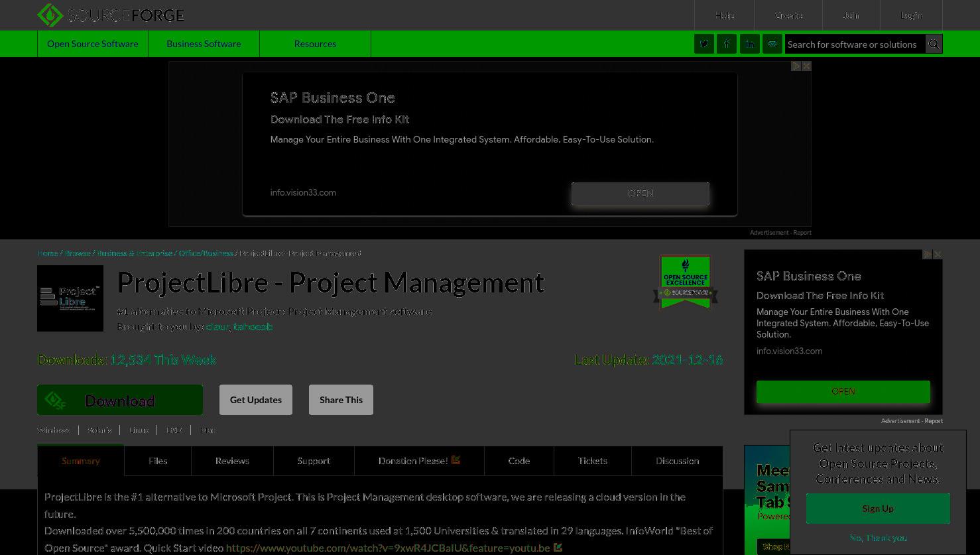Click the sidebar ad AdChoices icon
Screen dimensions: 980x555
click(928, 255)
